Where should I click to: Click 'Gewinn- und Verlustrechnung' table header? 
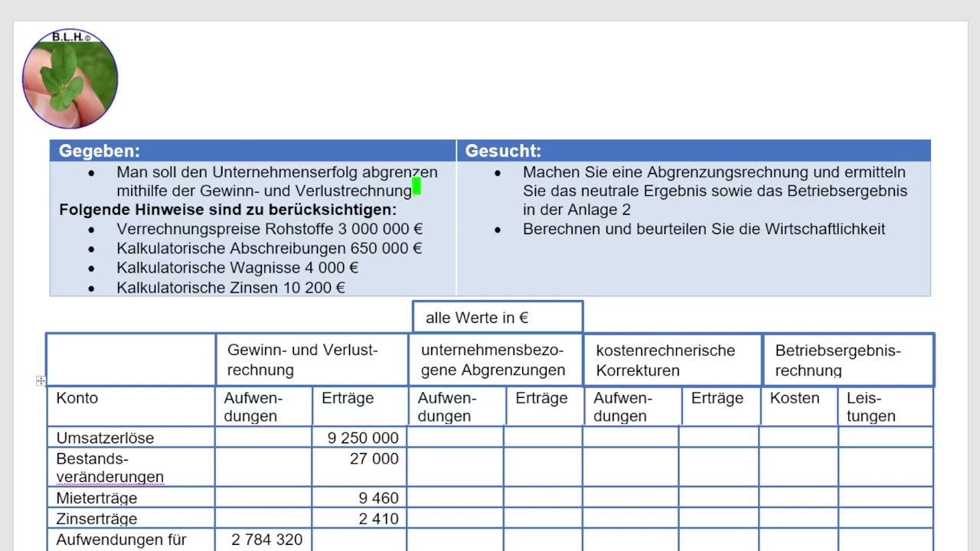[x=312, y=360]
